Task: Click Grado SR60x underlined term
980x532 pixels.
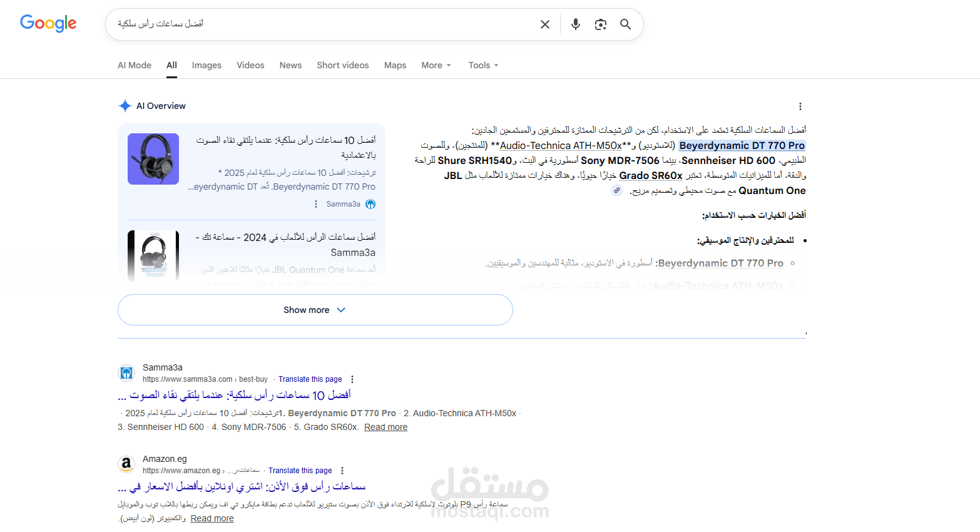Action: [651, 175]
